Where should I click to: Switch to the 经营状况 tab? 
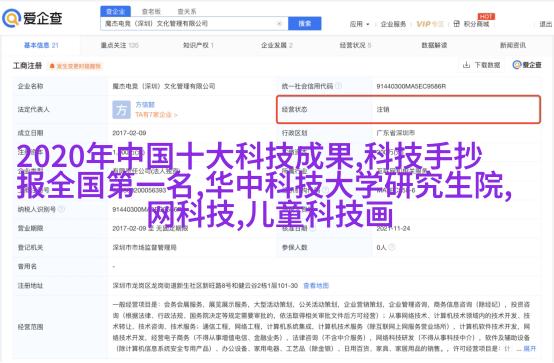[x=355, y=45]
